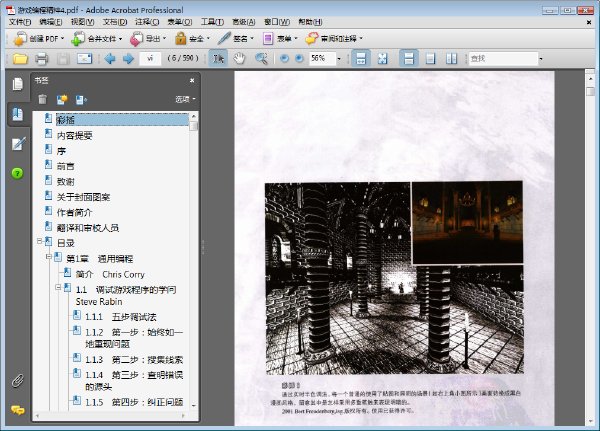Viewport: 600px width, 431px height.
Task: Open the green question mark help panel
Action: [18, 173]
